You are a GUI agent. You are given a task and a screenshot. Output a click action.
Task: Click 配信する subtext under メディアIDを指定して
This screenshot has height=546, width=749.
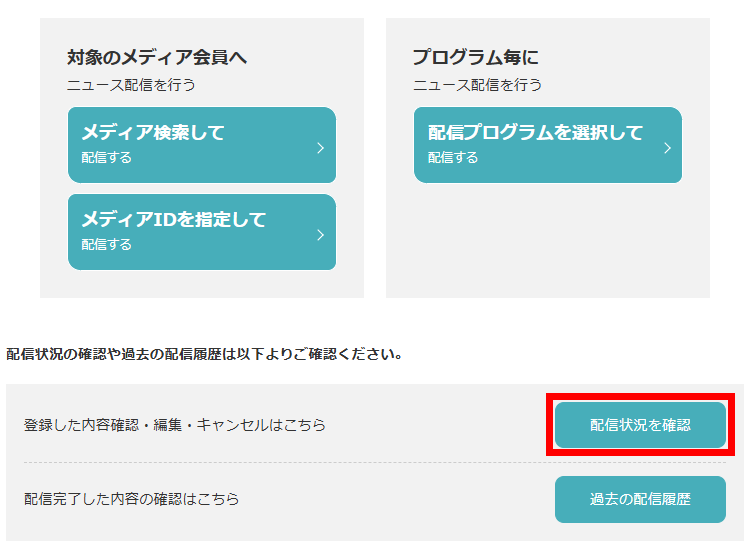[107, 245]
